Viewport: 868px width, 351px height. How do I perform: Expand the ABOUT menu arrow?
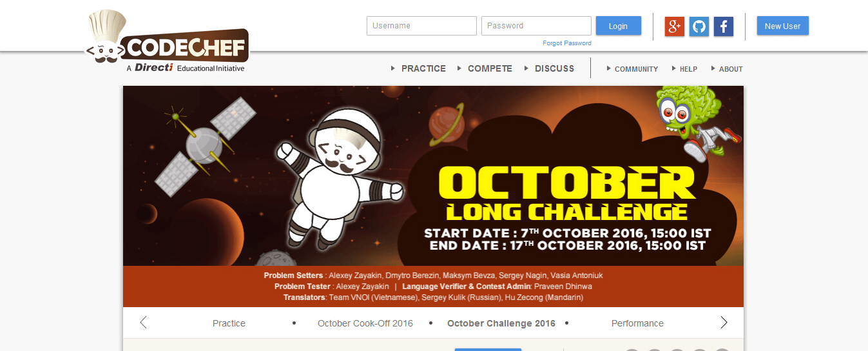click(x=713, y=68)
